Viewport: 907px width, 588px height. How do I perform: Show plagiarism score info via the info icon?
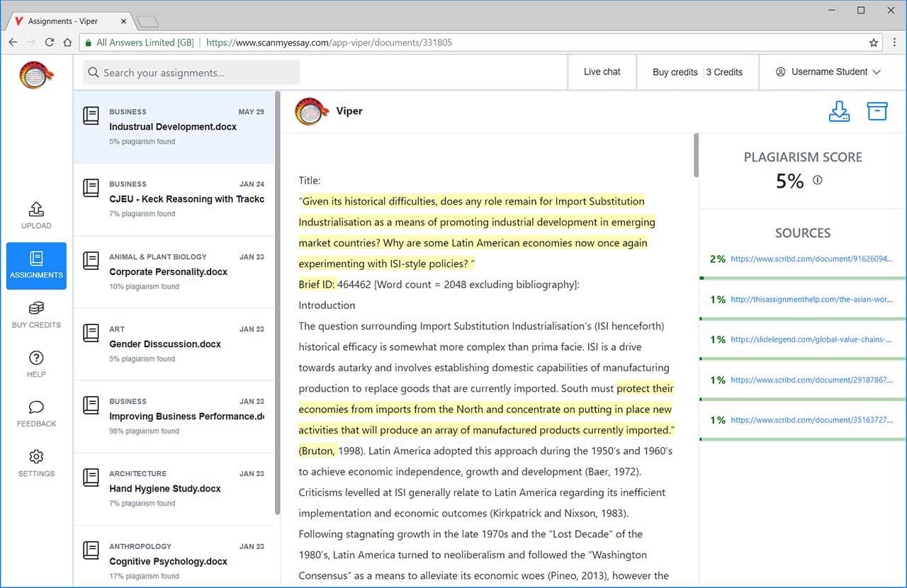point(817,181)
